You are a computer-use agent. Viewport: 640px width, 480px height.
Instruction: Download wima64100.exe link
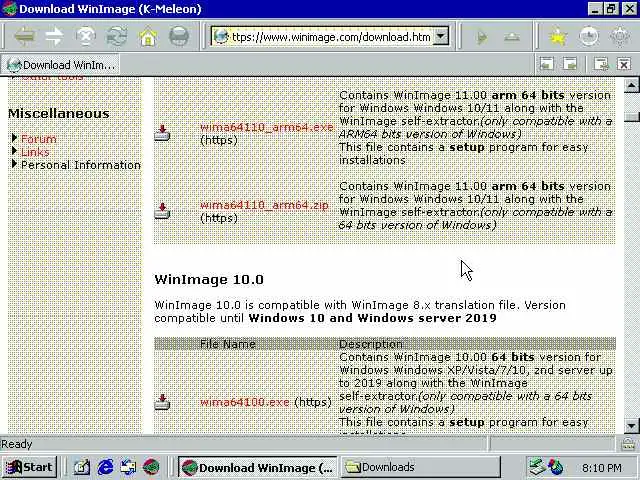pos(244,402)
